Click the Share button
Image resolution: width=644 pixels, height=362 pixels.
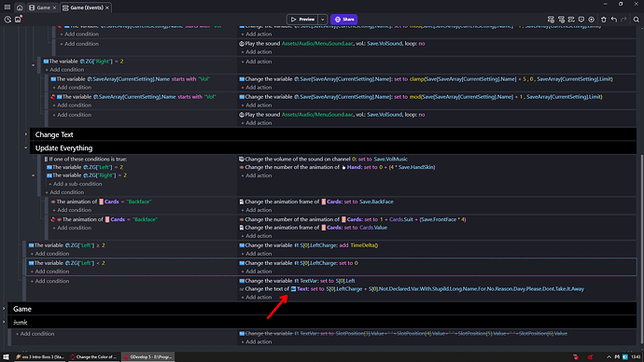[x=344, y=20]
